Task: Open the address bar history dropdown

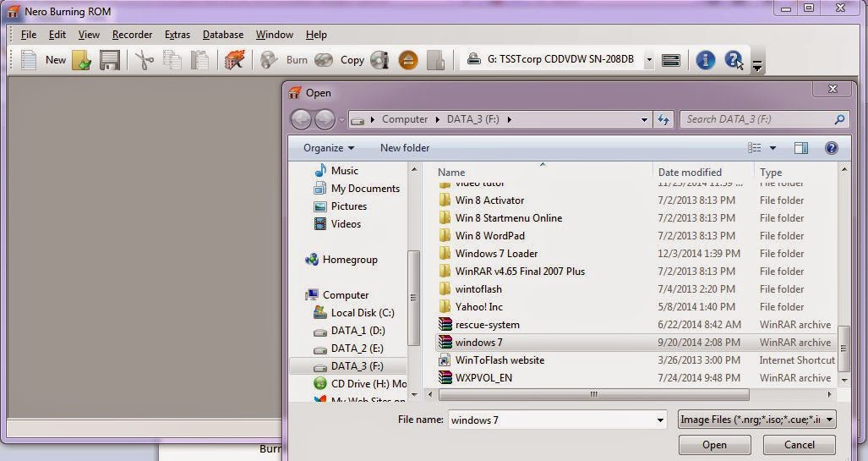Action: click(x=644, y=119)
